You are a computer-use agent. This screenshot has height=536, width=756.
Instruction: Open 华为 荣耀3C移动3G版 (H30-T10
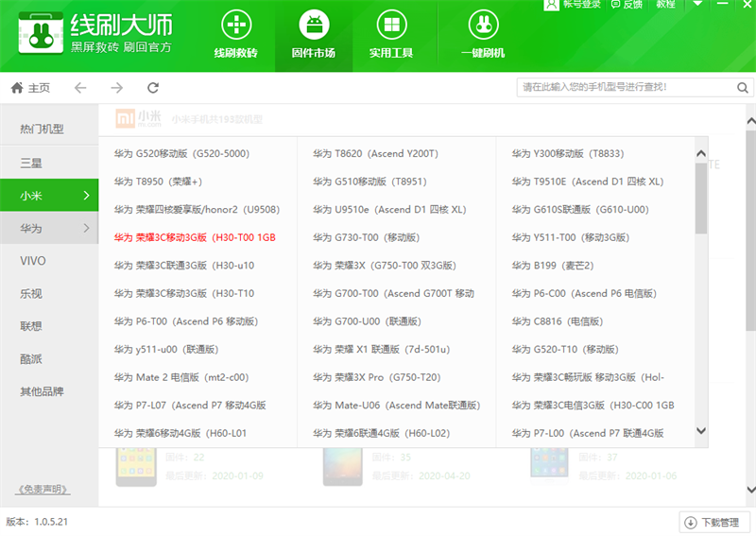point(184,294)
